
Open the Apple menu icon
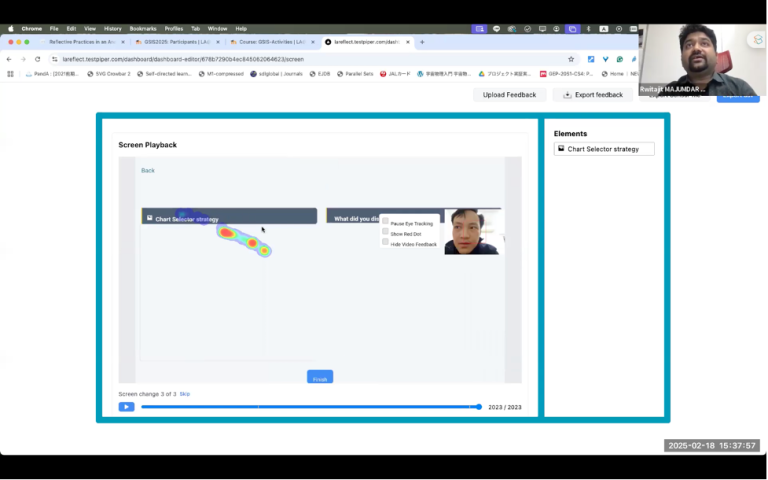(10, 29)
